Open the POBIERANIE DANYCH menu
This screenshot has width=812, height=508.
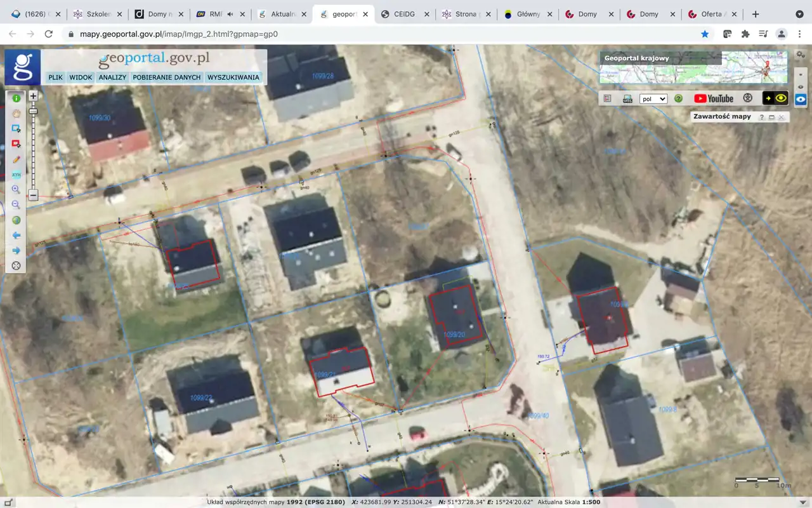tap(167, 77)
